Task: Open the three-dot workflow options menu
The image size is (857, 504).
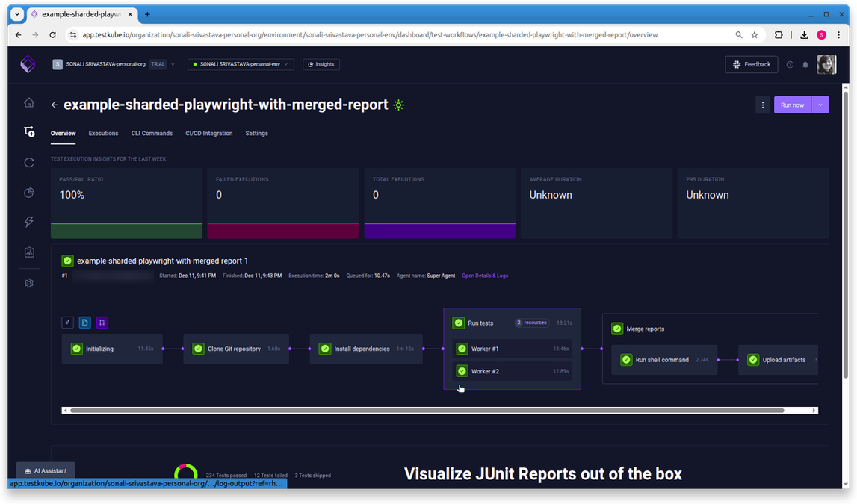Action: pyautogui.click(x=763, y=105)
